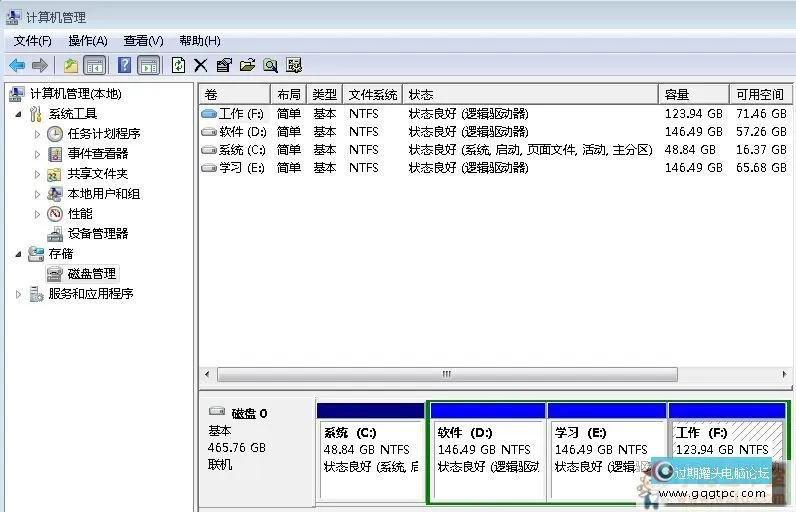796x512 pixels.
Task: Click the 465.76 GB disk size label
Action: coord(237,448)
